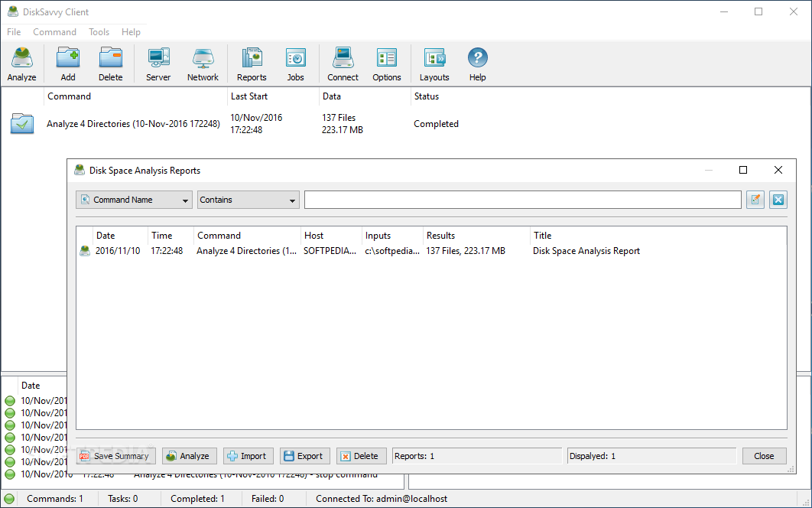This screenshot has height=508, width=812.
Task: Click the Command column header in main window
Action: [135, 96]
